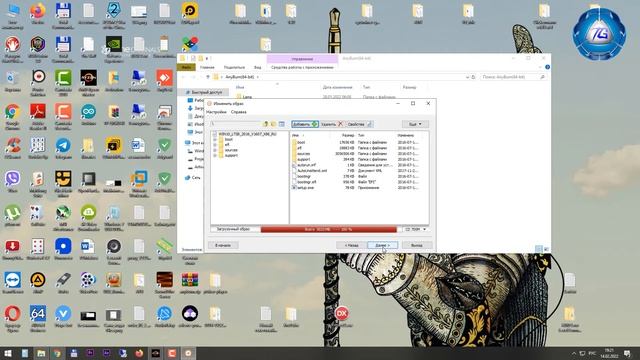Open the Windows Start menu
This screenshot has height=360, width=640.
click(x=8, y=353)
